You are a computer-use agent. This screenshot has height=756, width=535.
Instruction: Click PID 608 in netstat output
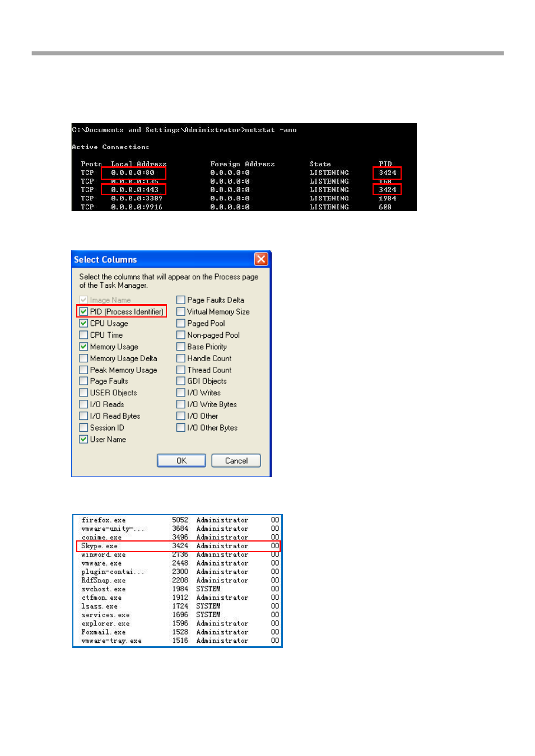click(x=385, y=207)
